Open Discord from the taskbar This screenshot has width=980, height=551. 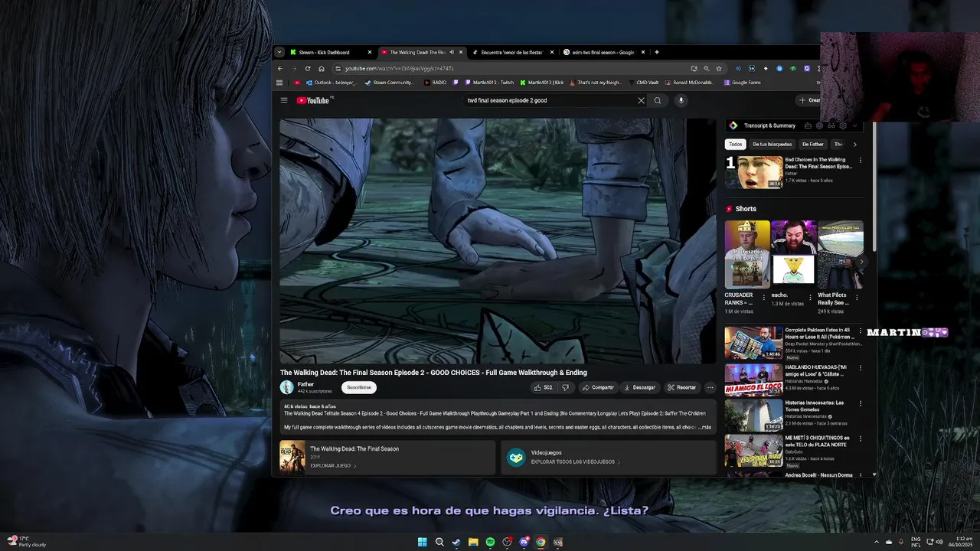[x=524, y=542]
